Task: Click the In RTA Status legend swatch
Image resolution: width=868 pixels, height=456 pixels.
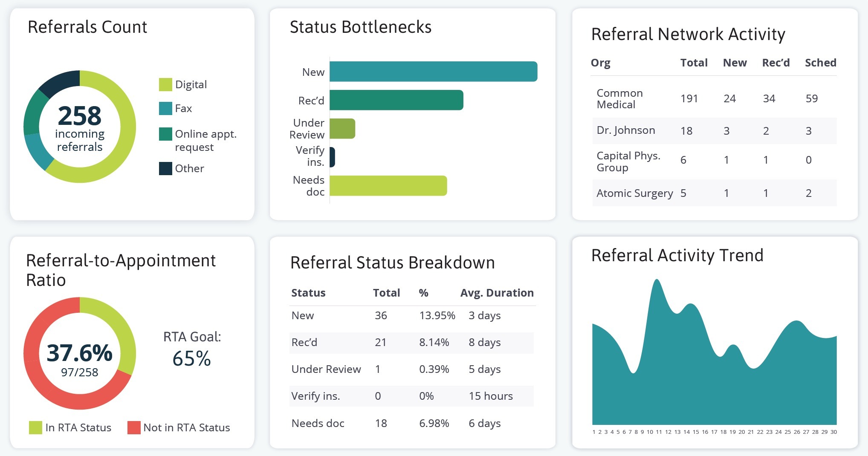Action: coord(35,427)
